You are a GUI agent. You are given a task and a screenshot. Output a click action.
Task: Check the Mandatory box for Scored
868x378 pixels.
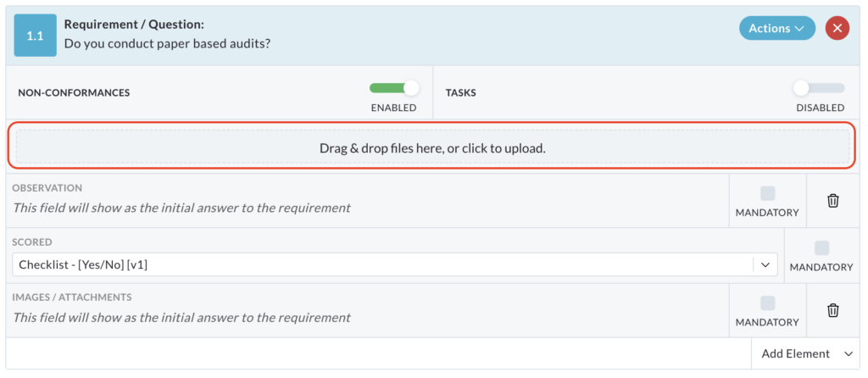pos(821,248)
